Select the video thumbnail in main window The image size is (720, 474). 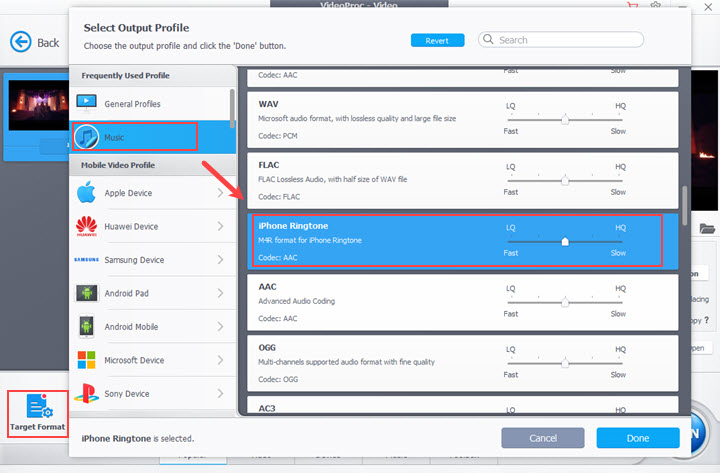(39, 106)
